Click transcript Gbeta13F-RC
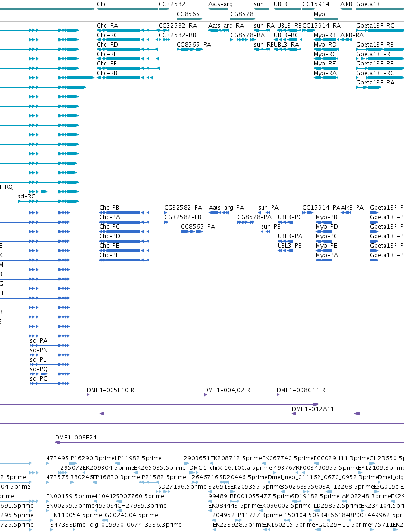The width and height of the screenshot is (404, 532). point(375,26)
